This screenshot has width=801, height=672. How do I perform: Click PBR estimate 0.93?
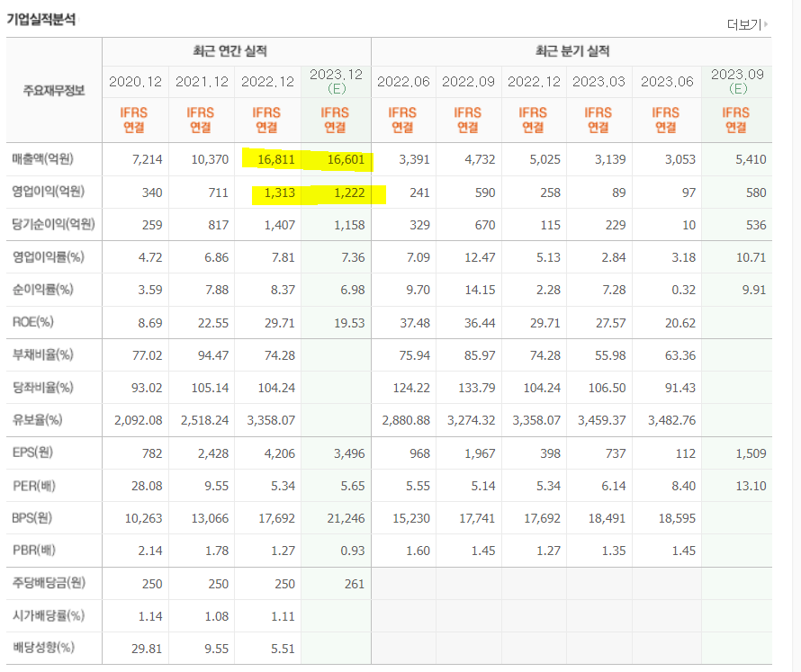(x=353, y=551)
